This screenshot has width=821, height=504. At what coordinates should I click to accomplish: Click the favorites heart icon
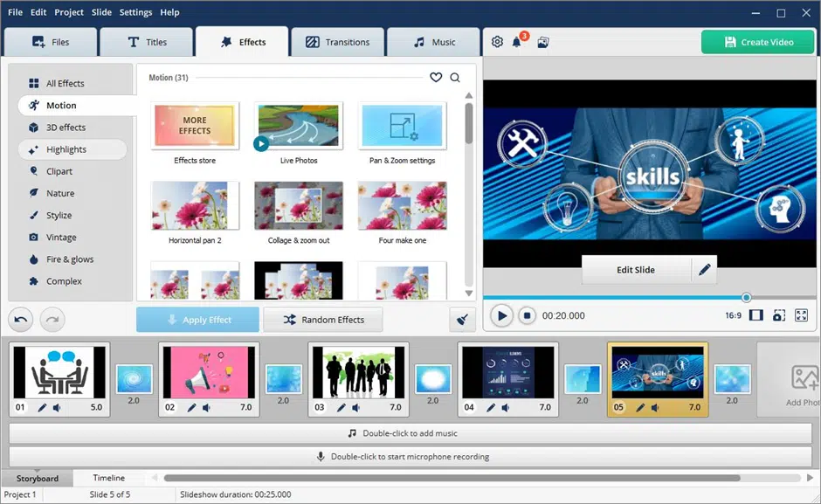(436, 78)
